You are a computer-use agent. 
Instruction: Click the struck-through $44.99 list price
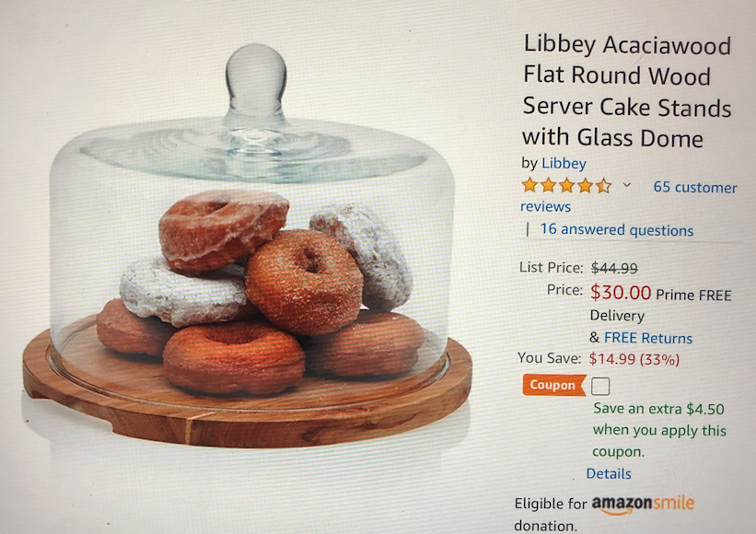tap(614, 268)
